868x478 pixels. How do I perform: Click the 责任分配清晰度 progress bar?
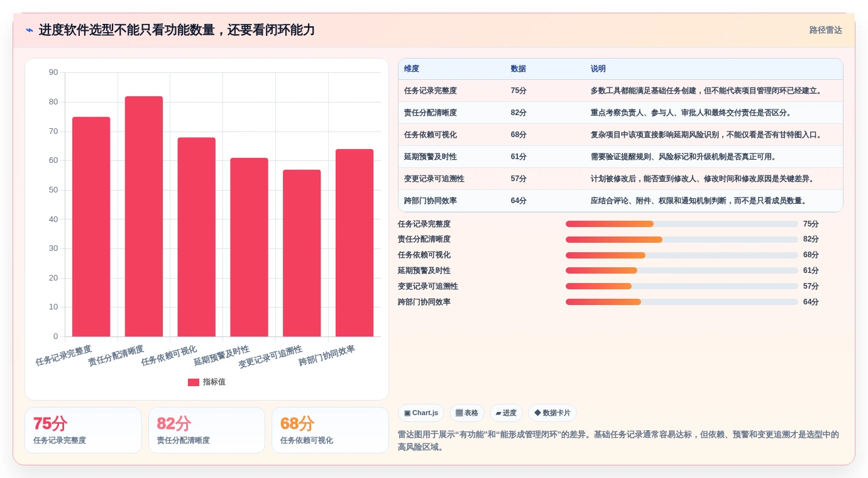[x=682, y=240]
